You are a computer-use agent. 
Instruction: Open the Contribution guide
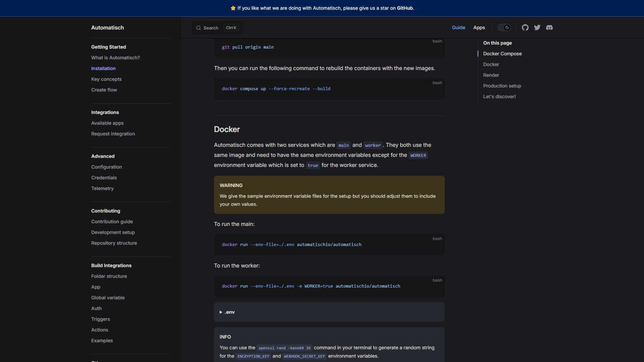pyautogui.click(x=112, y=222)
